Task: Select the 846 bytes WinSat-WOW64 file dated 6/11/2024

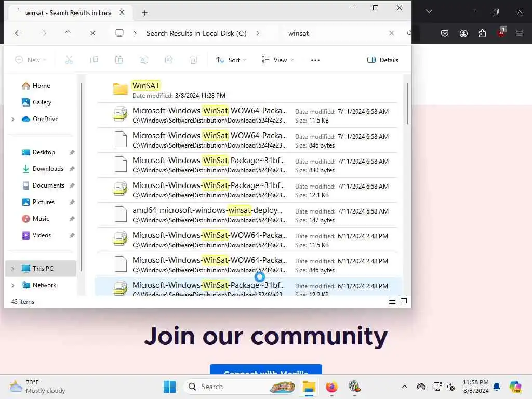Action: tap(247, 264)
